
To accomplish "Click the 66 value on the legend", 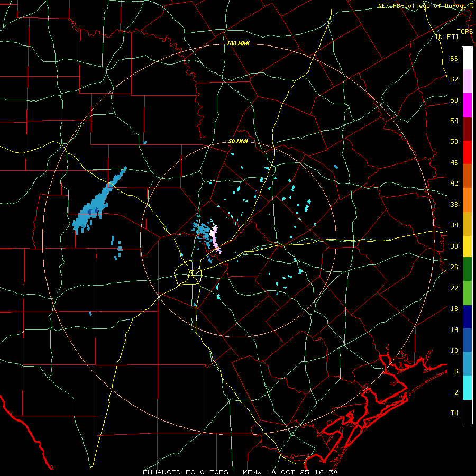I will 454,58.
